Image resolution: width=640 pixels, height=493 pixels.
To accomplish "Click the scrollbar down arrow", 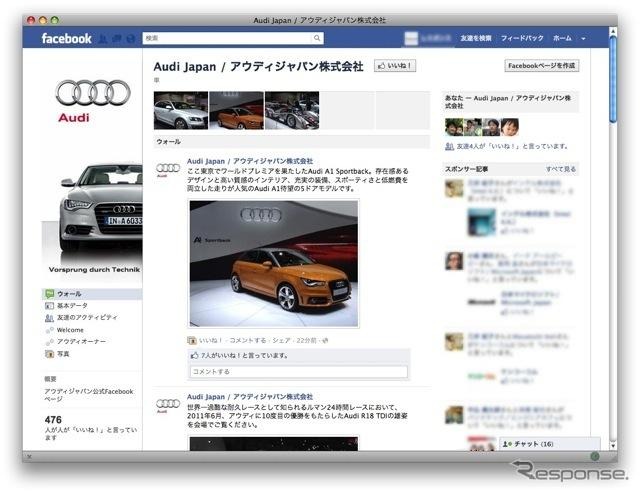I will click(x=613, y=446).
